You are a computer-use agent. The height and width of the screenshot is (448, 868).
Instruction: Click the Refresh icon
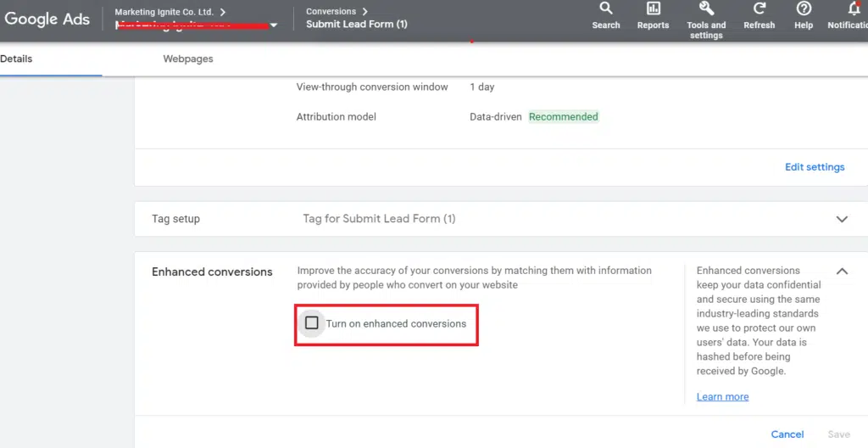(x=759, y=15)
